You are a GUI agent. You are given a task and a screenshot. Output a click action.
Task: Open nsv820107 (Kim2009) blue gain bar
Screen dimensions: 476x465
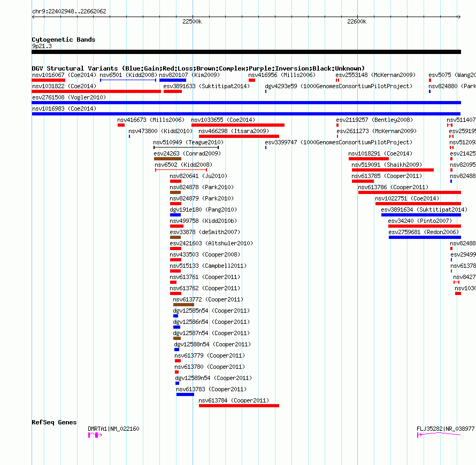pyautogui.click(x=172, y=80)
